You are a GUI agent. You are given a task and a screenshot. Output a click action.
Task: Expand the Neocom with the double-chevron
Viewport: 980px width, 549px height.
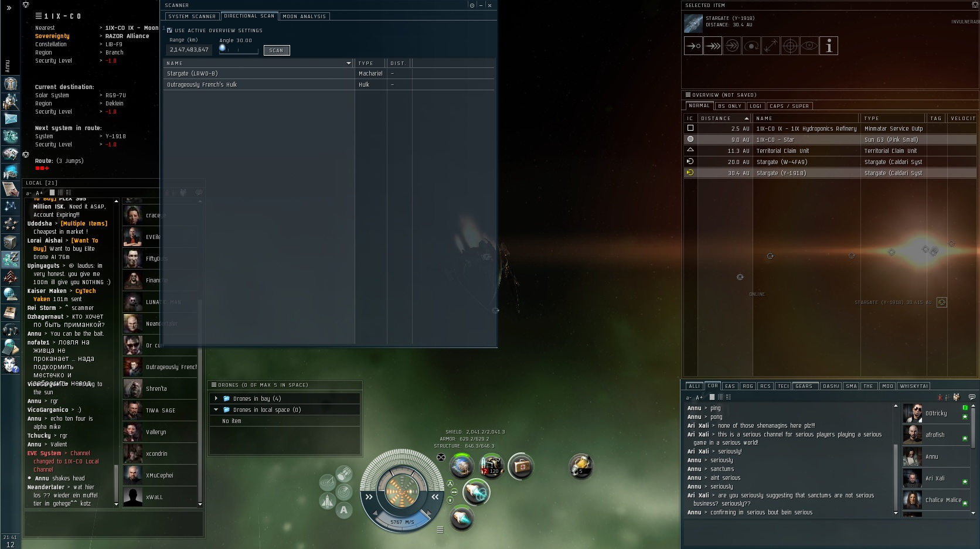click(9, 8)
